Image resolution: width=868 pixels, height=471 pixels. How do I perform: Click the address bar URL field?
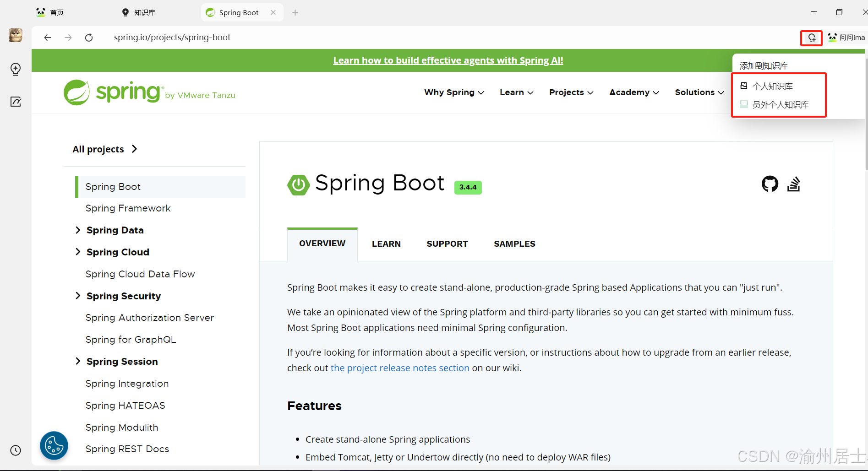172,38
